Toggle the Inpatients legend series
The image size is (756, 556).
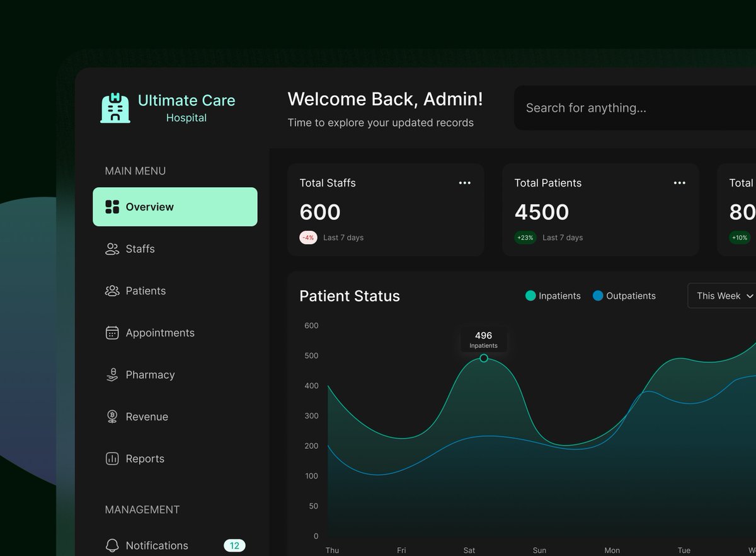[553, 296]
